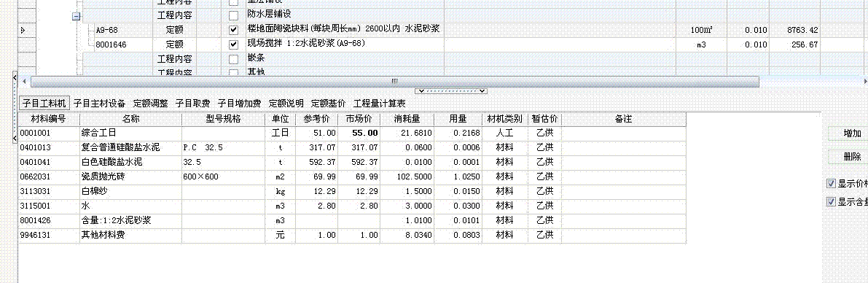Image resolution: width=868 pixels, height=283 pixels.
Task: Click the 市场价 column header
Action: (359, 119)
